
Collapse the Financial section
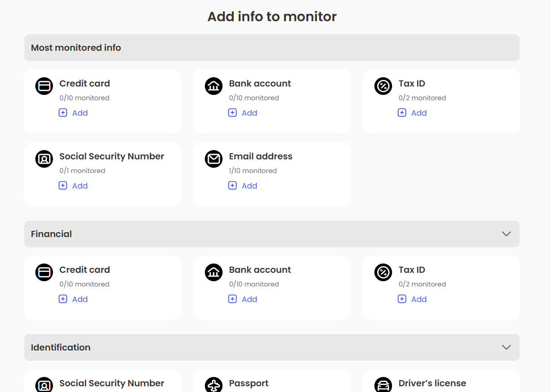pos(506,234)
